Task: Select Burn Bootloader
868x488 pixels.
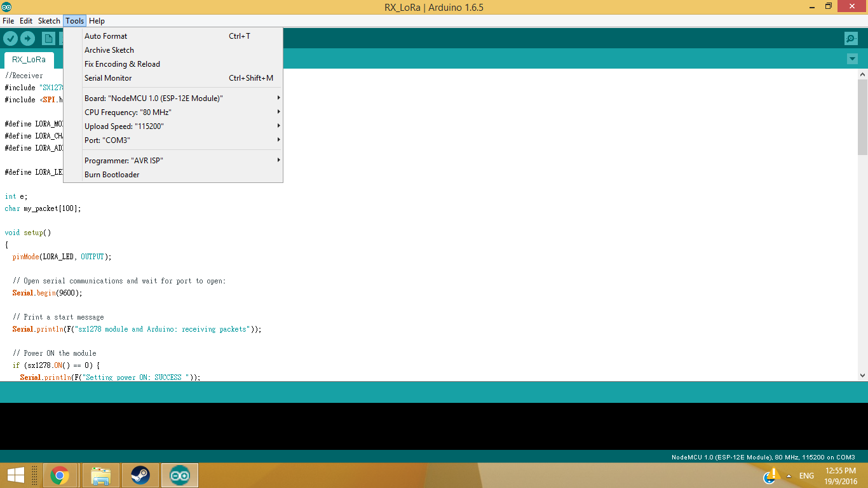Action: coord(111,174)
